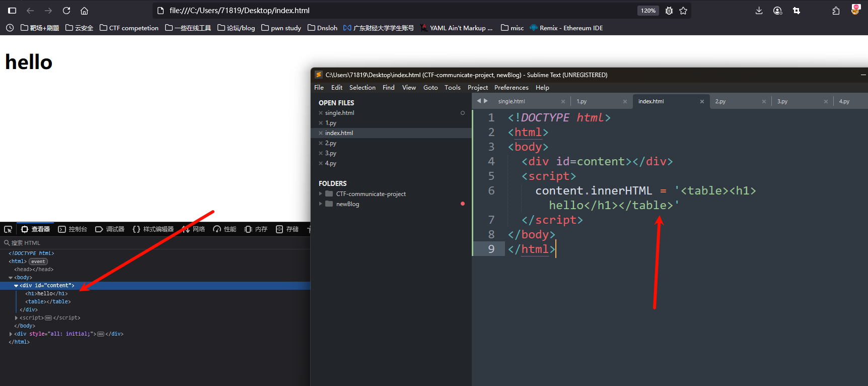
Task: Switch to the 存储 Storage tab
Action: [x=287, y=229]
